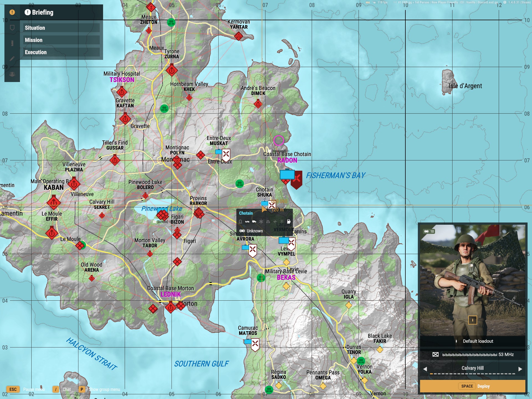Image resolution: width=532 pixels, height=399 pixels.
Task: Click the Military Hospital TSIKSON enemy marker
Action: (122, 92)
